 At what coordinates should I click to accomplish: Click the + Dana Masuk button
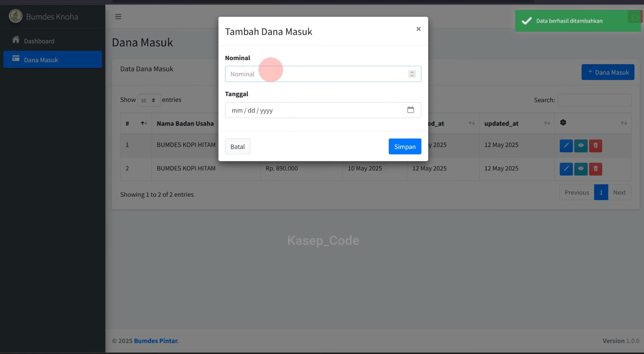click(608, 72)
